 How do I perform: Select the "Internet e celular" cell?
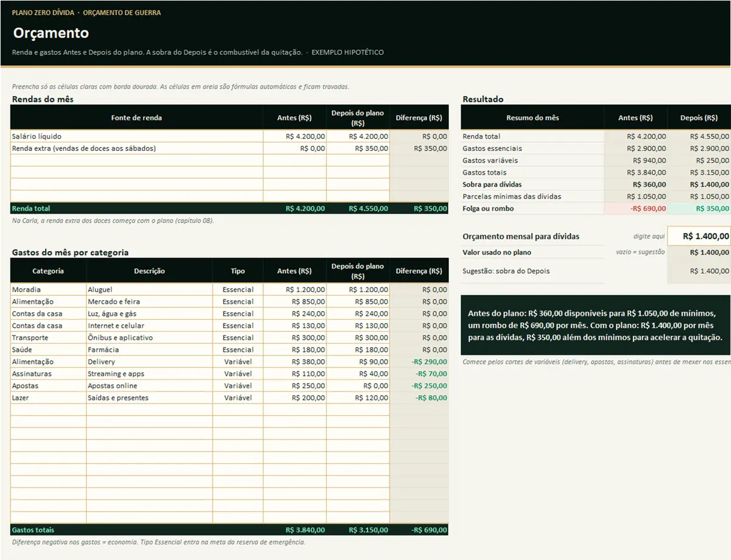[149, 326]
